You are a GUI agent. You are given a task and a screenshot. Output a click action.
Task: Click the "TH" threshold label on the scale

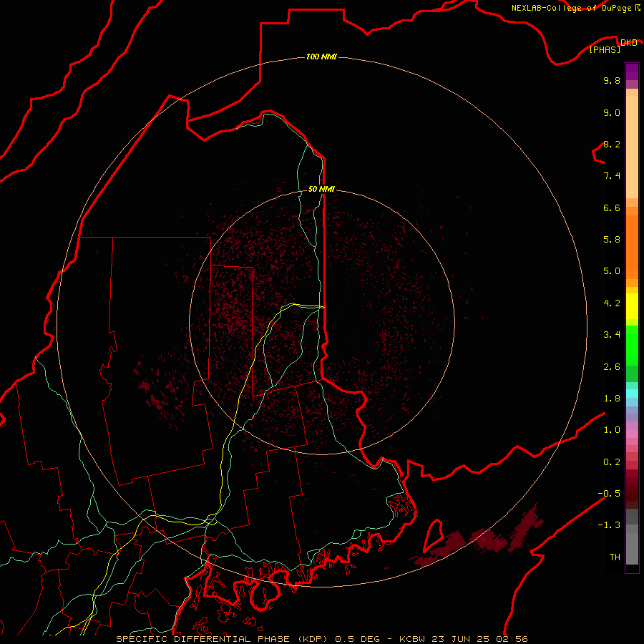tap(615, 557)
